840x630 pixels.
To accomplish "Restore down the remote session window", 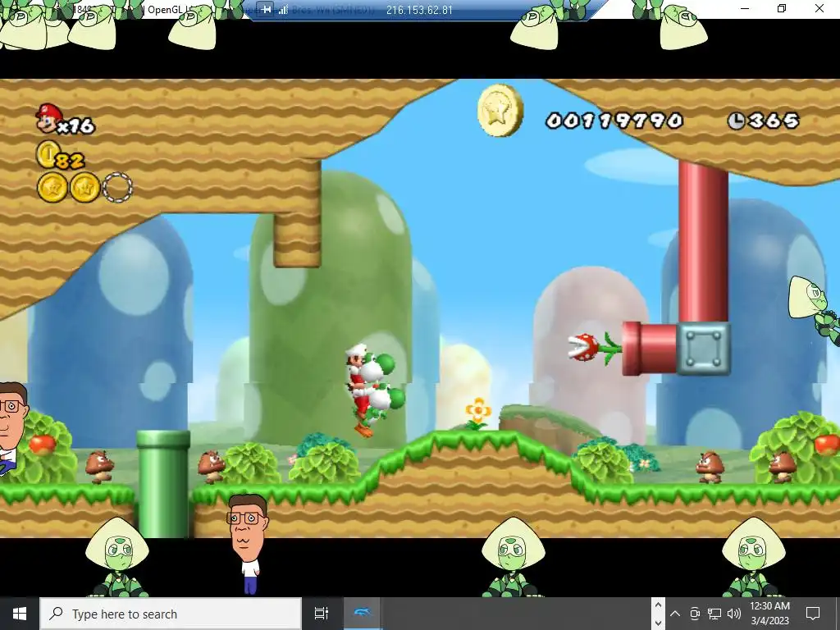I will pos(782,8).
